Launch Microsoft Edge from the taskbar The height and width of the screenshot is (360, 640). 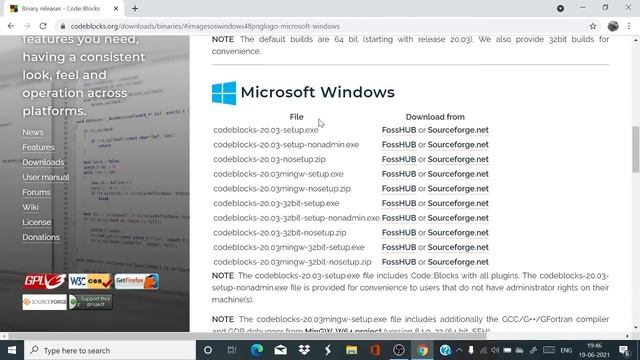click(257, 350)
